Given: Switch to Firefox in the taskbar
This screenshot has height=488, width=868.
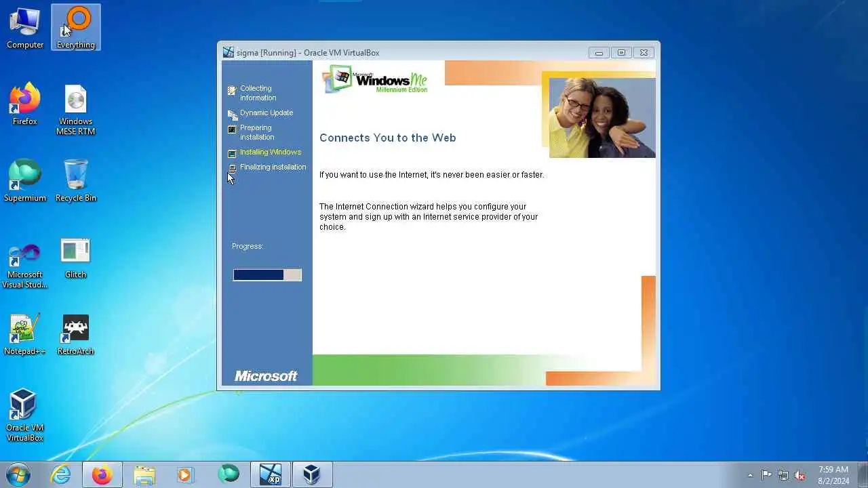Looking at the screenshot, I should point(102,474).
